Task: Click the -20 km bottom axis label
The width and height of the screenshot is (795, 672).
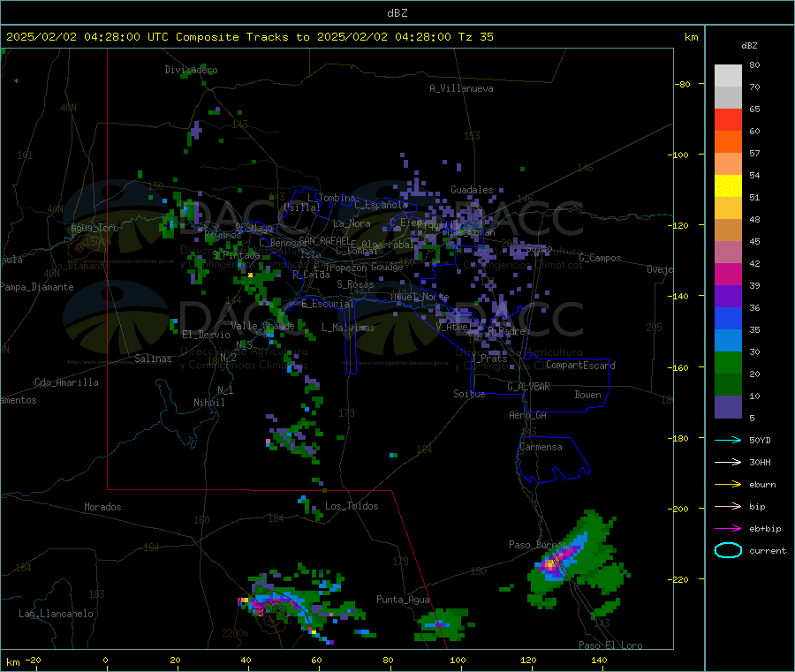Action: 33,660
